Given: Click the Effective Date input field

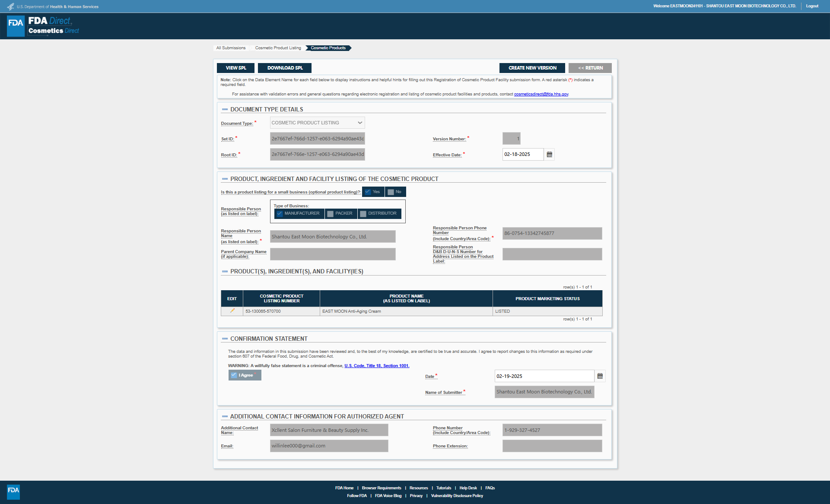Looking at the screenshot, I should pyautogui.click(x=523, y=155).
